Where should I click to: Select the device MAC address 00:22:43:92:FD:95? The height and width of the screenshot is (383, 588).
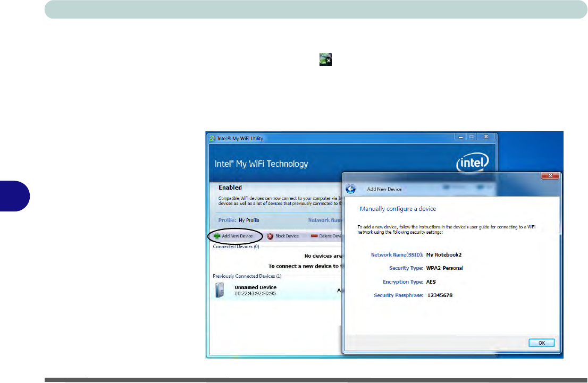click(255, 294)
